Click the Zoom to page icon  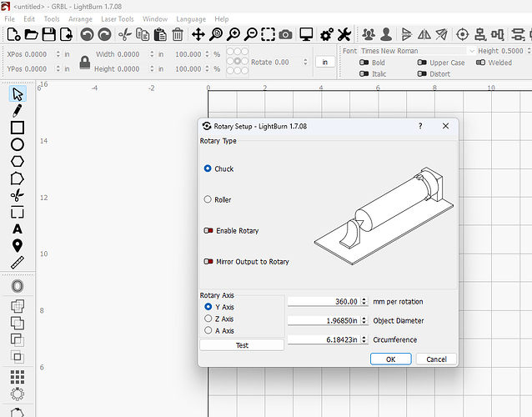[x=216, y=34]
